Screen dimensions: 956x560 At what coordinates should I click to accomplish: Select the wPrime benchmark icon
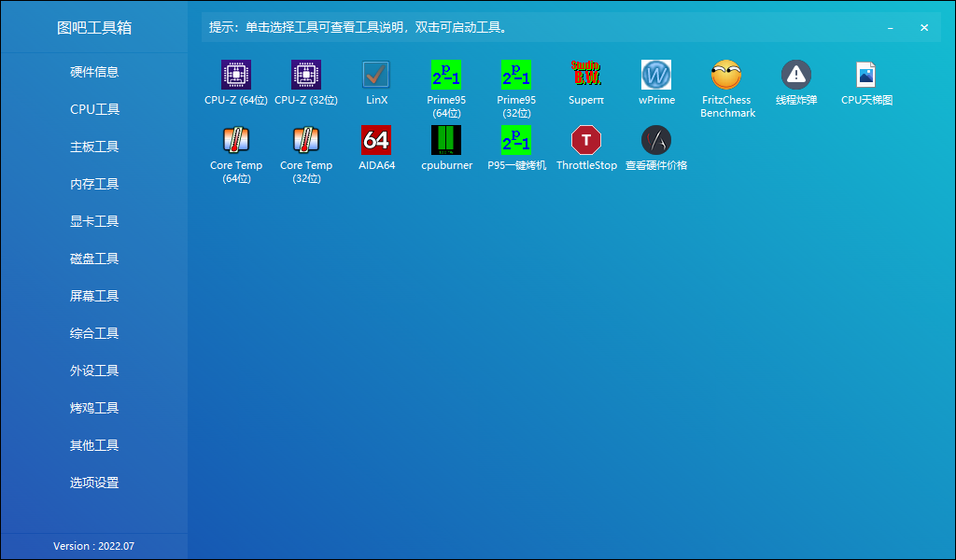pos(656,75)
